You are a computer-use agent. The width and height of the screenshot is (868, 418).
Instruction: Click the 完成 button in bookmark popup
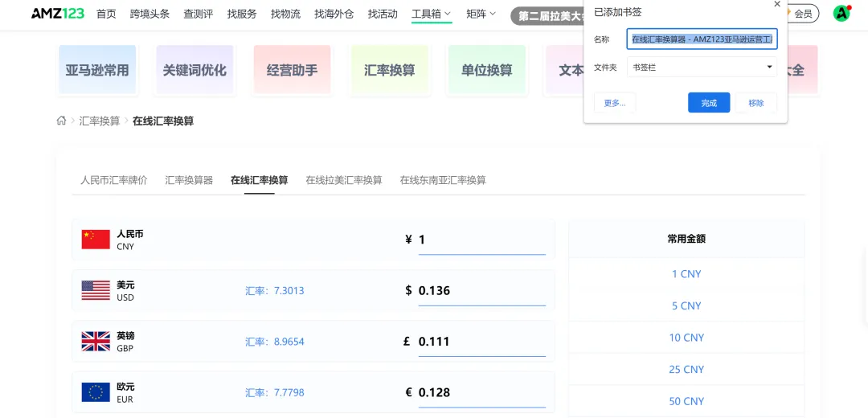pyautogui.click(x=709, y=103)
